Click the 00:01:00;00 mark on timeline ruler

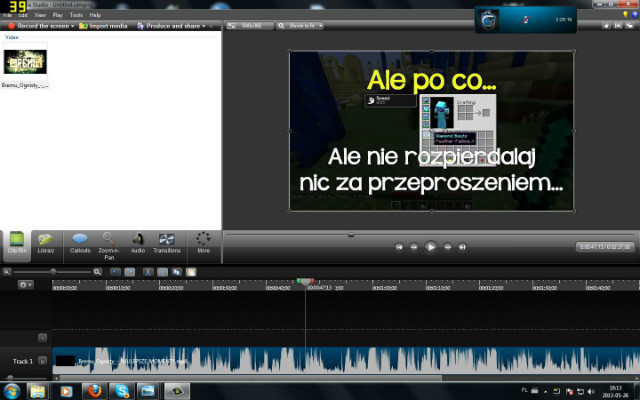(x=384, y=288)
